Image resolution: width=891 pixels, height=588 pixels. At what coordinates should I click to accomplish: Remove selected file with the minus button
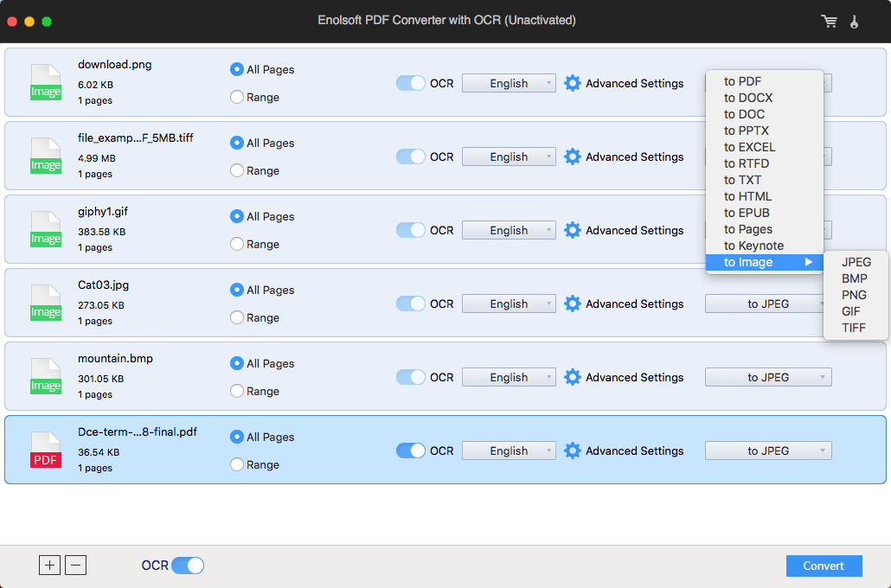(75, 566)
